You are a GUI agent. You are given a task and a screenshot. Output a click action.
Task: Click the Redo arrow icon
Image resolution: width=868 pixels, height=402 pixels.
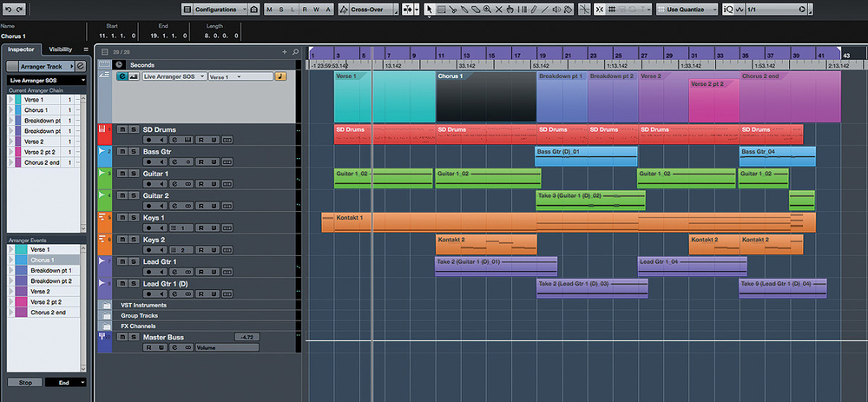click(x=20, y=10)
